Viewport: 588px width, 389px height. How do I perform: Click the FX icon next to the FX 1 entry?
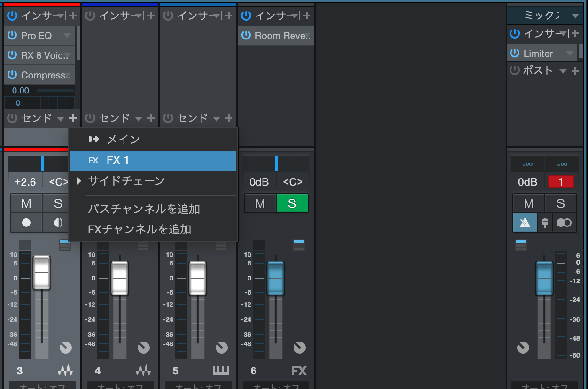tap(93, 160)
